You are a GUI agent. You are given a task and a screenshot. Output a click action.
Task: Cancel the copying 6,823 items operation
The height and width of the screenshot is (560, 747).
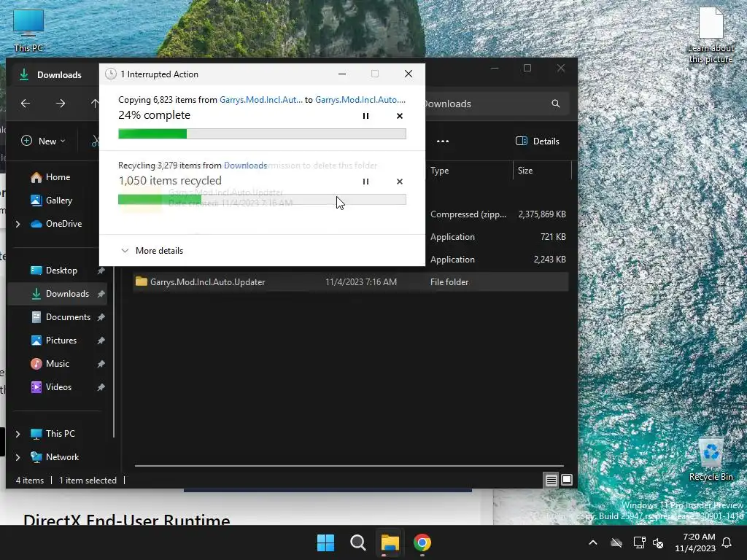(399, 116)
